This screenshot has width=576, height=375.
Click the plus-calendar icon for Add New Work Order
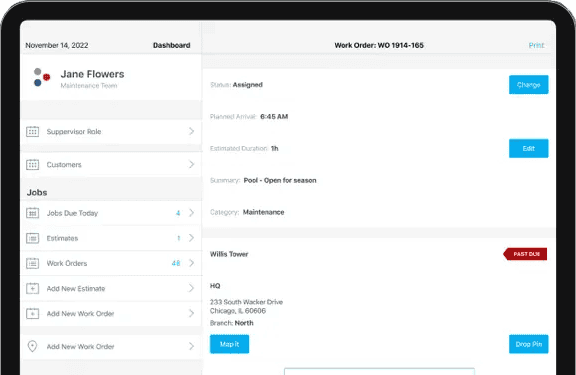click(x=33, y=313)
